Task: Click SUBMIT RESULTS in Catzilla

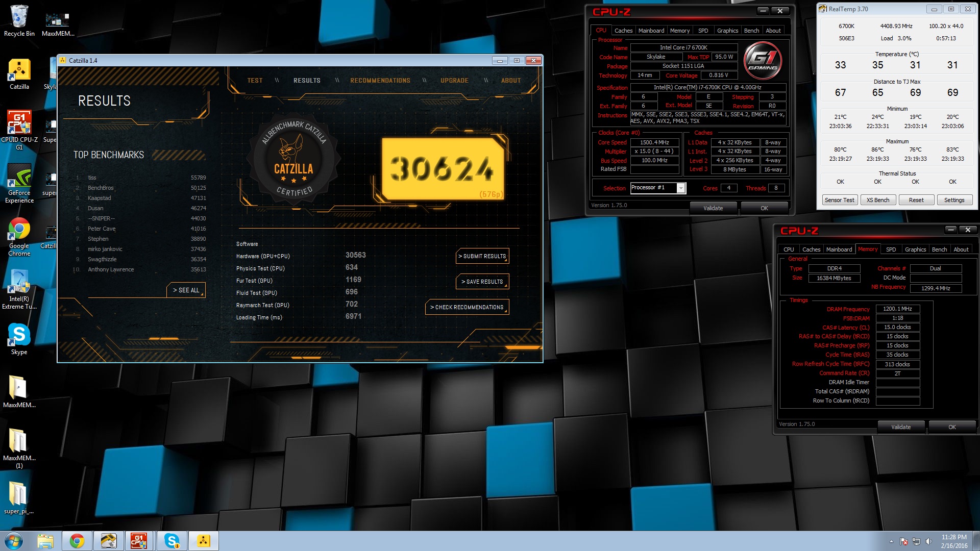Action: tap(482, 256)
